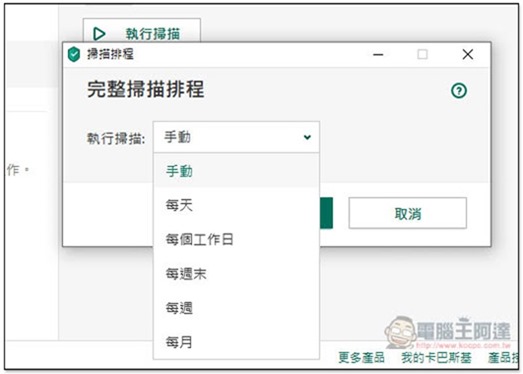Click the Kaspersky shield icon in the title bar

[74, 54]
